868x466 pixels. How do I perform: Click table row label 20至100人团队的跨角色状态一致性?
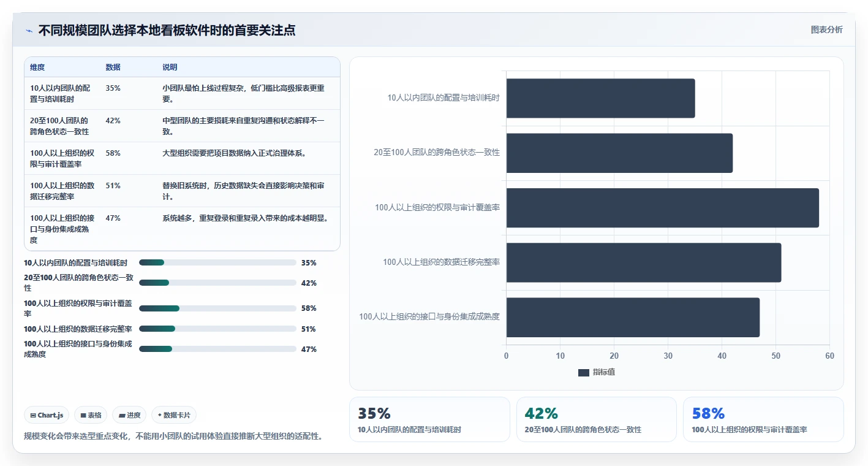[x=59, y=126]
